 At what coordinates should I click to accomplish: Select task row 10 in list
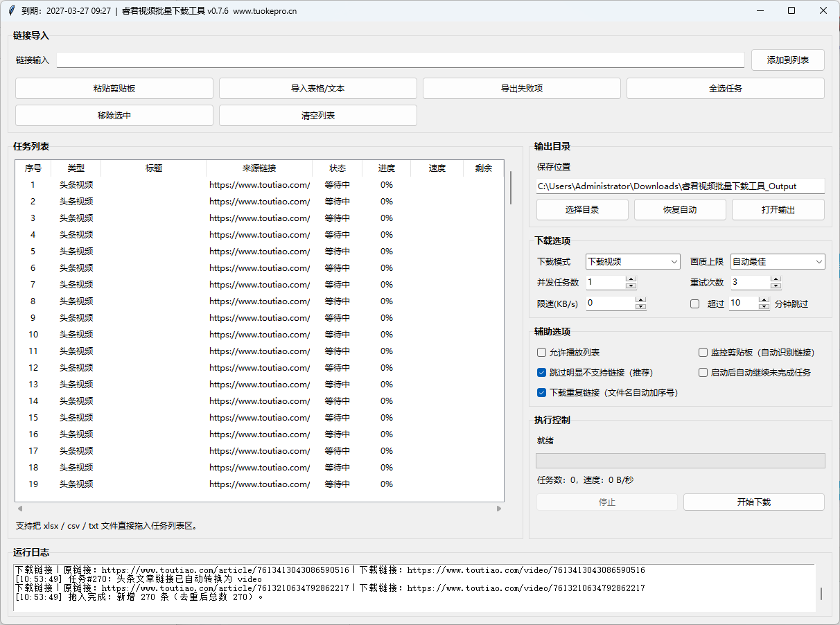[260, 335]
